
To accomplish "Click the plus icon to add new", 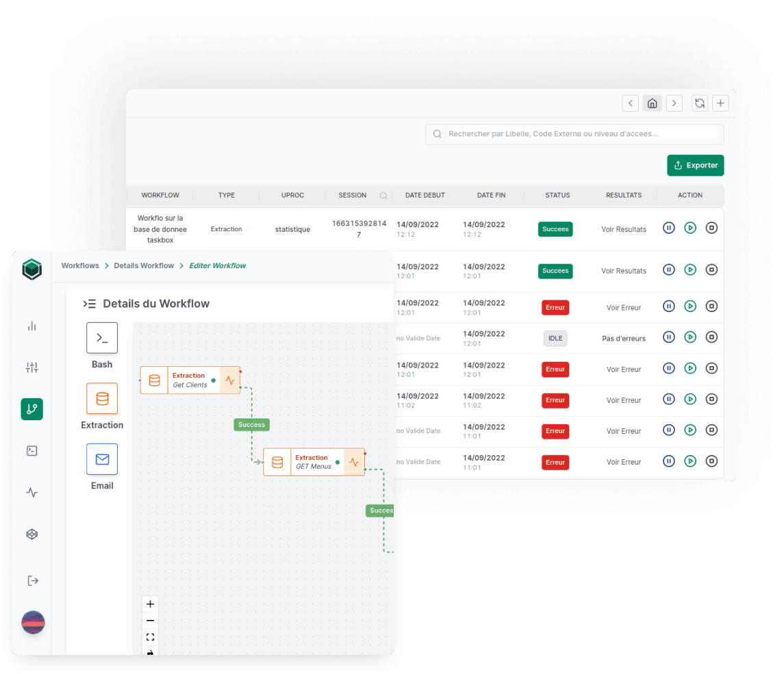I will pyautogui.click(x=720, y=103).
